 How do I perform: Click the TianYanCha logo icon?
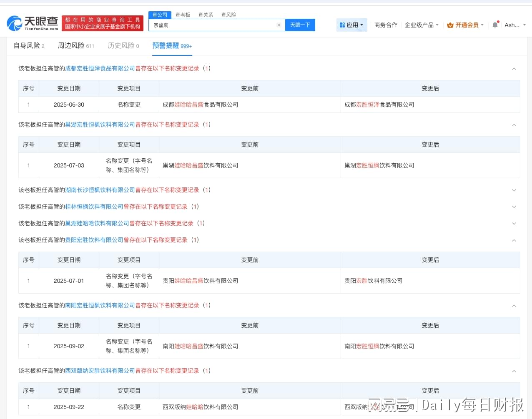pos(15,24)
